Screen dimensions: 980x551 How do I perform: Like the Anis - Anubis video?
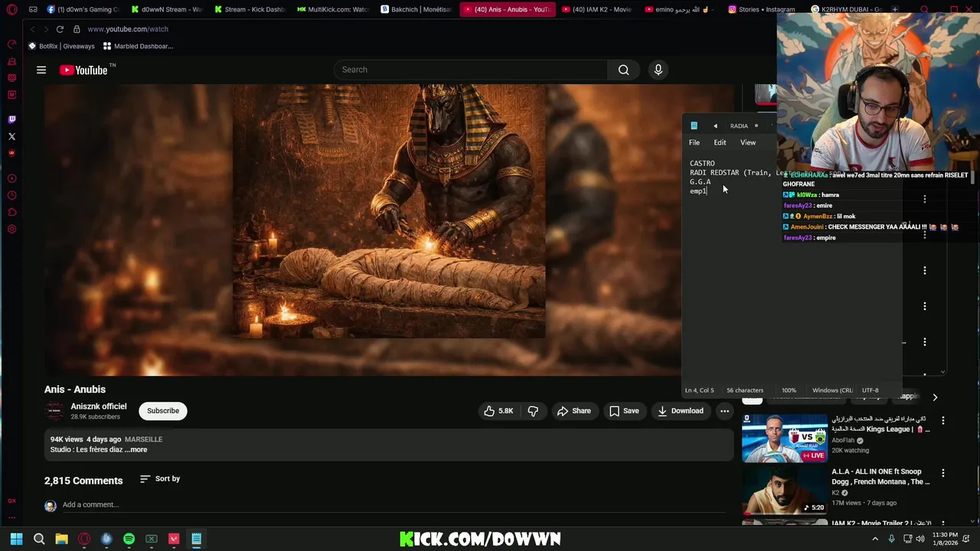(x=498, y=411)
